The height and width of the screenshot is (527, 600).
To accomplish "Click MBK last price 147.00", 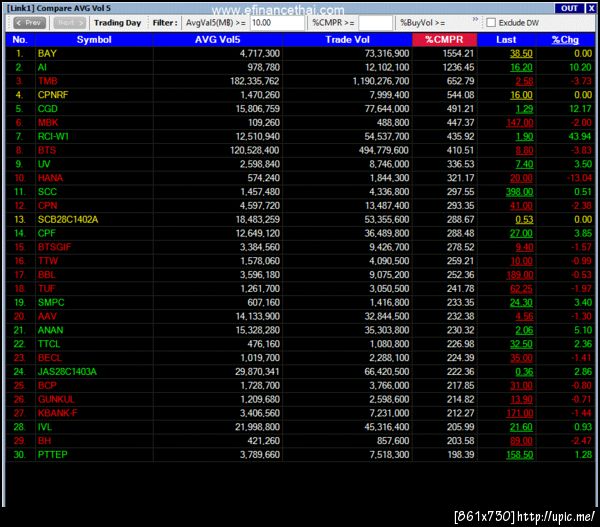I will tap(519, 122).
